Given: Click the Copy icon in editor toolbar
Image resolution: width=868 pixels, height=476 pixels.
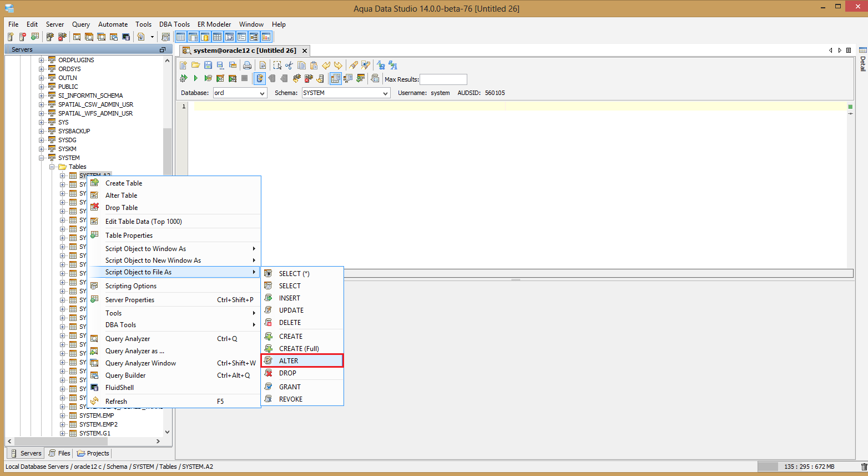Looking at the screenshot, I should pyautogui.click(x=301, y=65).
